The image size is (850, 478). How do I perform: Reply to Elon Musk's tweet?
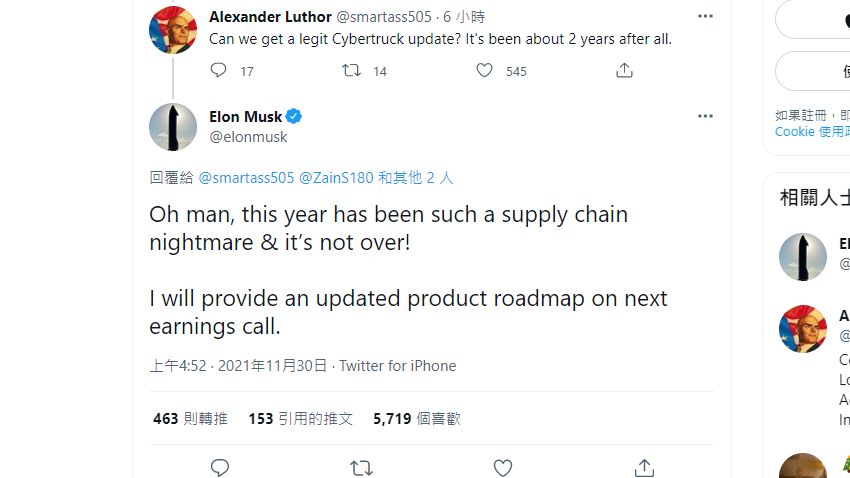220,467
